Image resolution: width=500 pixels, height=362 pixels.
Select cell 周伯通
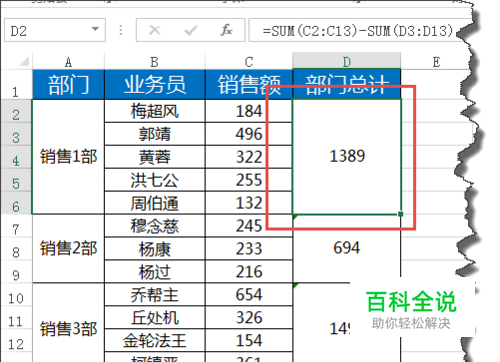click(155, 203)
